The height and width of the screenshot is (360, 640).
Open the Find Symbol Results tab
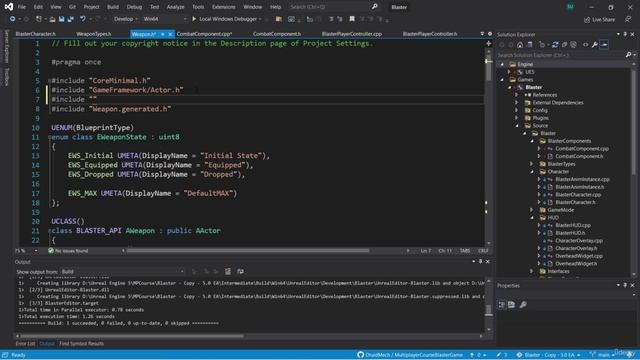click(x=82, y=344)
